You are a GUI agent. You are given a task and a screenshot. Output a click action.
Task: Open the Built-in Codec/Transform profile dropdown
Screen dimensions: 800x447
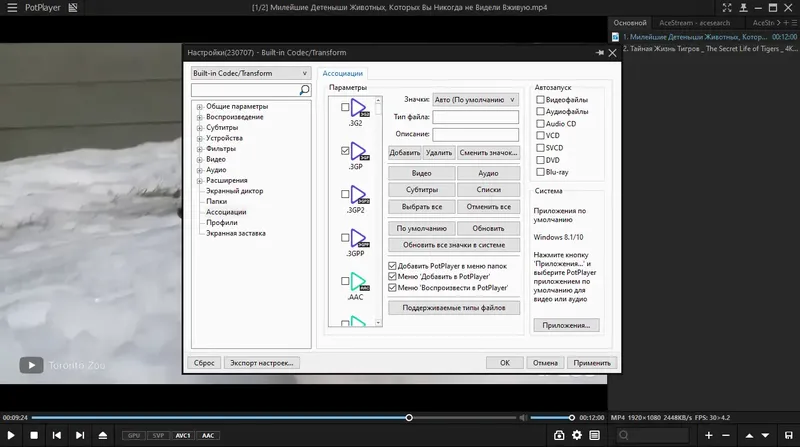tap(250, 73)
